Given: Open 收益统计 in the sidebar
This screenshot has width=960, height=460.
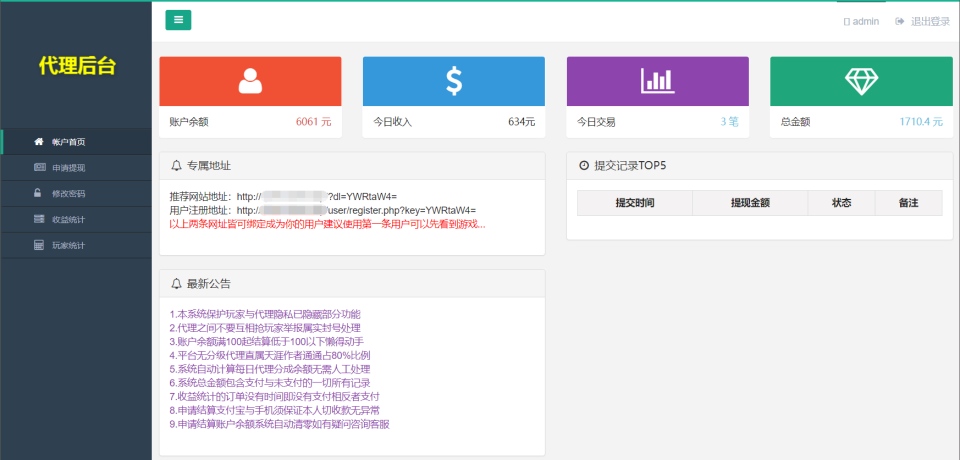Looking at the screenshot, I should pos(76,219).
